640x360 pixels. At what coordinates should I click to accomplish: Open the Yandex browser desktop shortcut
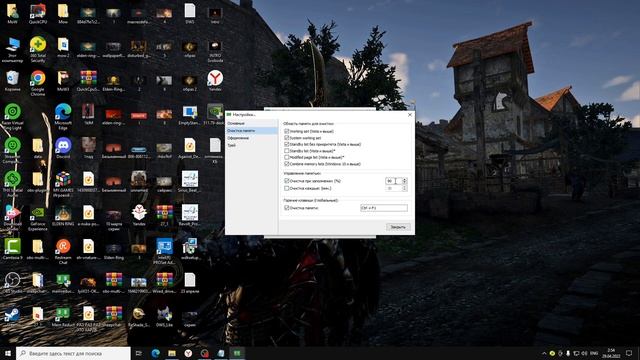[x=215, y=81]
